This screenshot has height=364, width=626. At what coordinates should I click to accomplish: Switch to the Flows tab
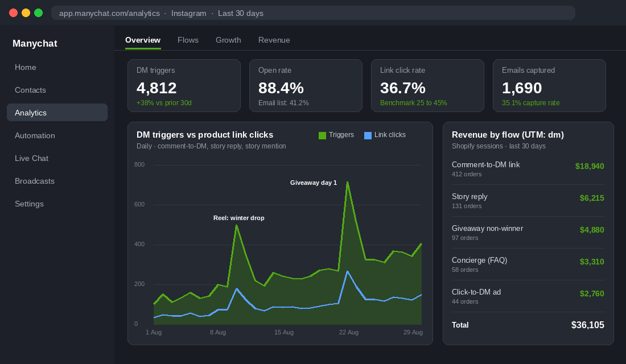[x=188, y=40]
